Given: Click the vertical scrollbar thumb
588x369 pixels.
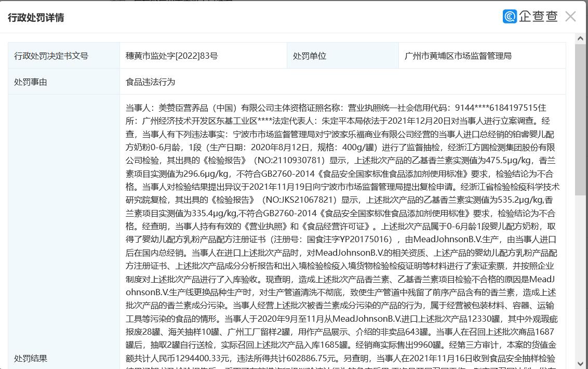Looking at the screenshot, I should pos(580,120).
